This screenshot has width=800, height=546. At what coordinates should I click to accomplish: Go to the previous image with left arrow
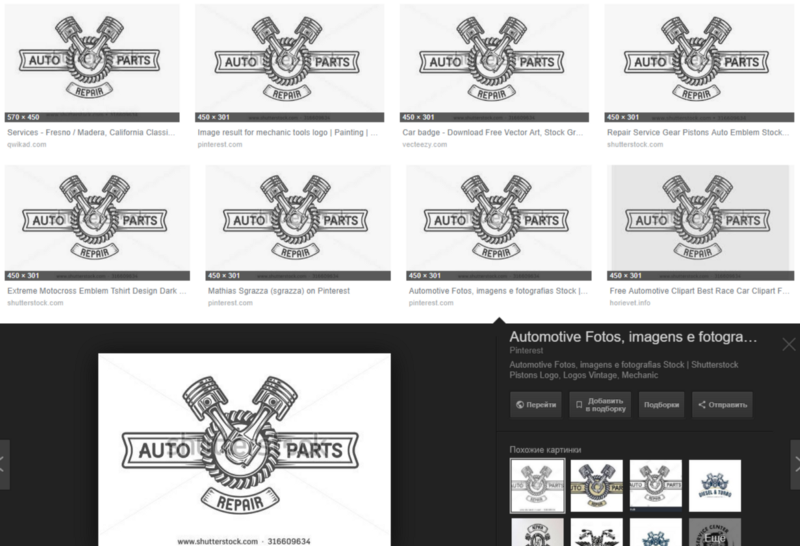(x=4, y=464)
